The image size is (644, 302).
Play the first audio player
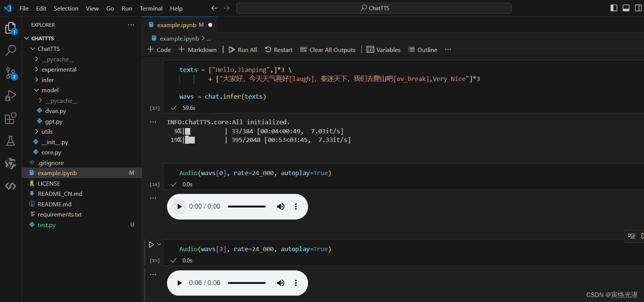(x=179, y=206)
